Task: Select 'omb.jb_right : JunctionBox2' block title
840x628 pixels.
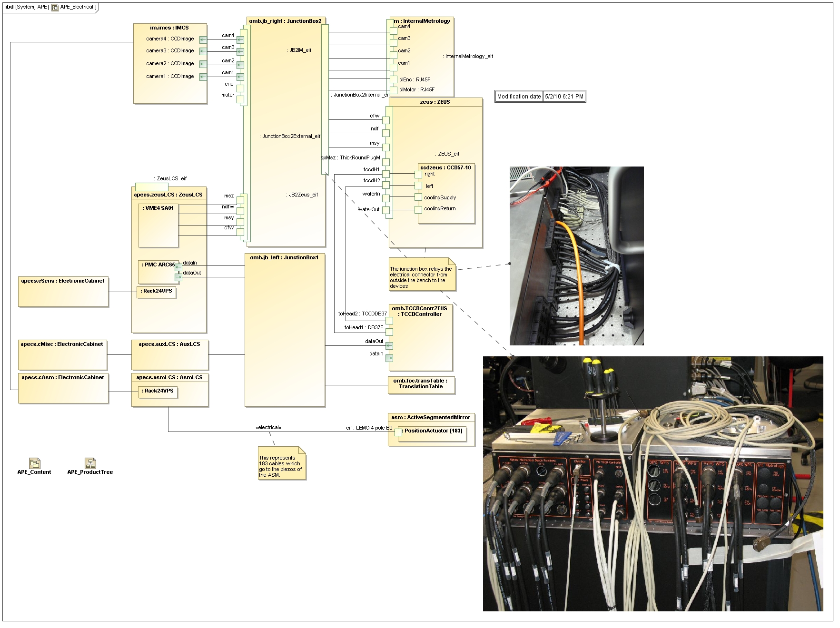Action: point(286,21)
